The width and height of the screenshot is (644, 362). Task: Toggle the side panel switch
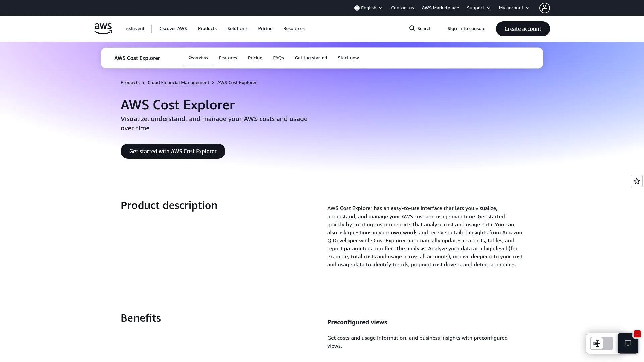pyautogui.click(x=602, y=343)
